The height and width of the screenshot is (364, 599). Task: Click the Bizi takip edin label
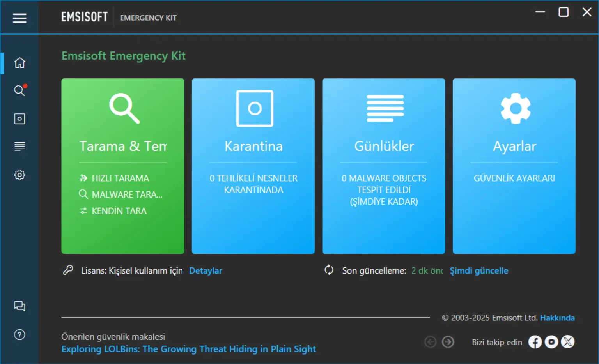click(x=497, y=342)
